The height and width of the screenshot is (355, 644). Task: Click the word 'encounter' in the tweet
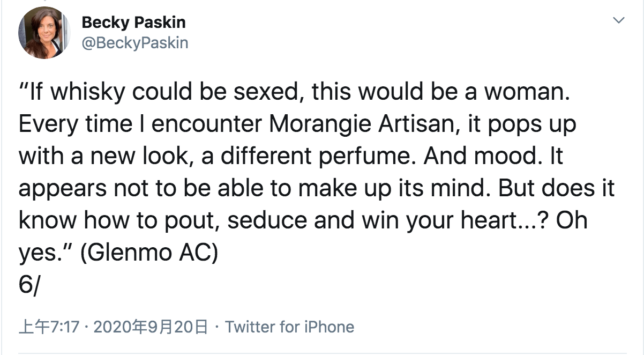[x=207, y=124]
